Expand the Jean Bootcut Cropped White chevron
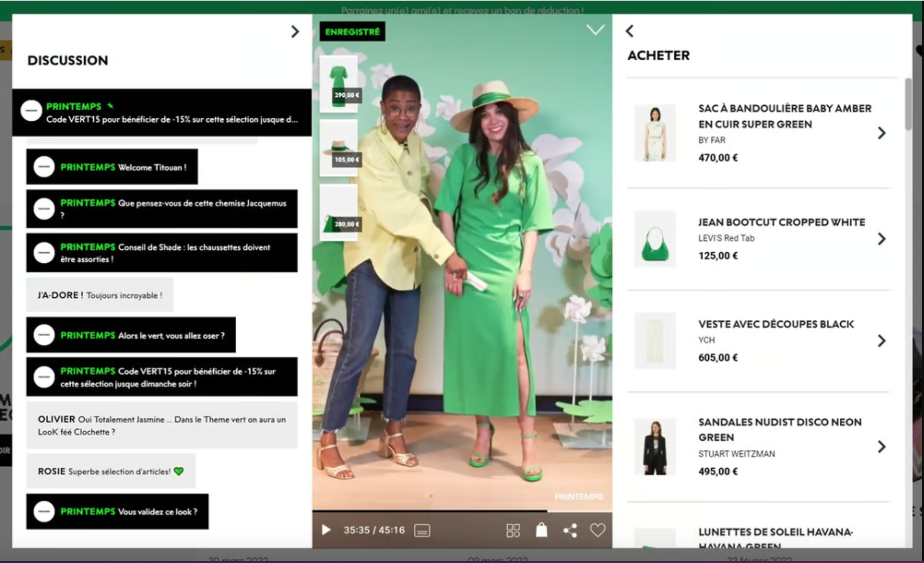This screenshot has height=563, width=924. pyautogui.click(x=881, y=239)
